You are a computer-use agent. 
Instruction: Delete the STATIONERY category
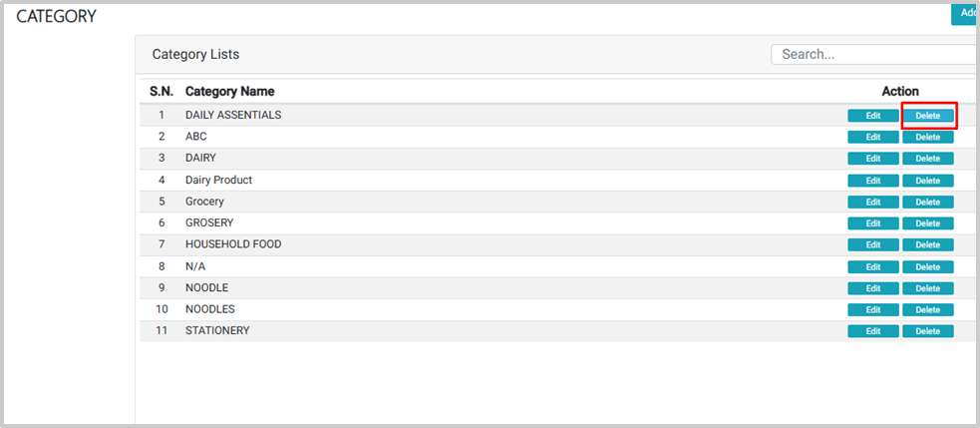pyautogui.click(x=927, y=331)
